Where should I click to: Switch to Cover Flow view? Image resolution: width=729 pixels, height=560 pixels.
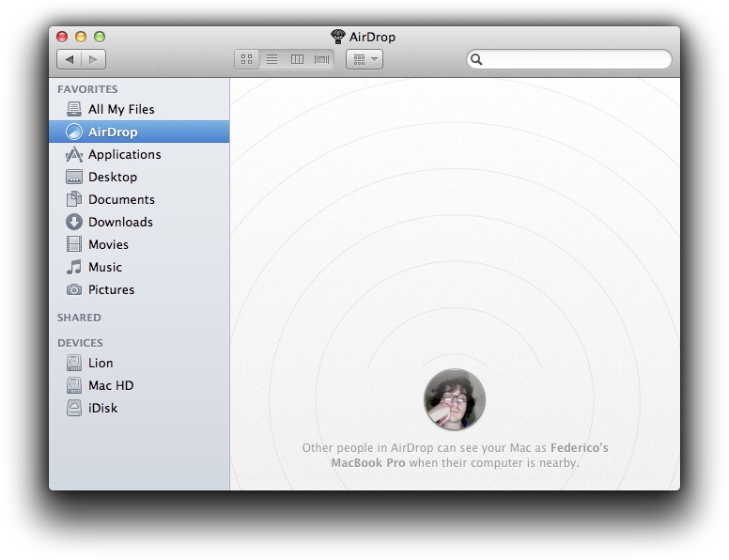[321, 59]
